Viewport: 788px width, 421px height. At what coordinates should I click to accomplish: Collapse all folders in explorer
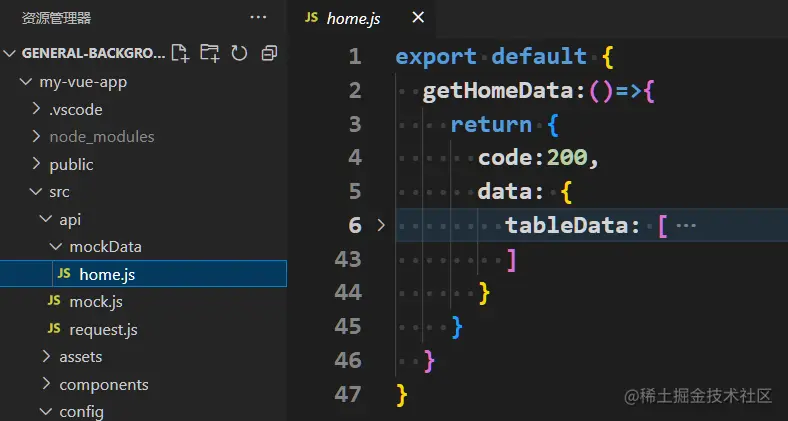[x=269, y=53]
